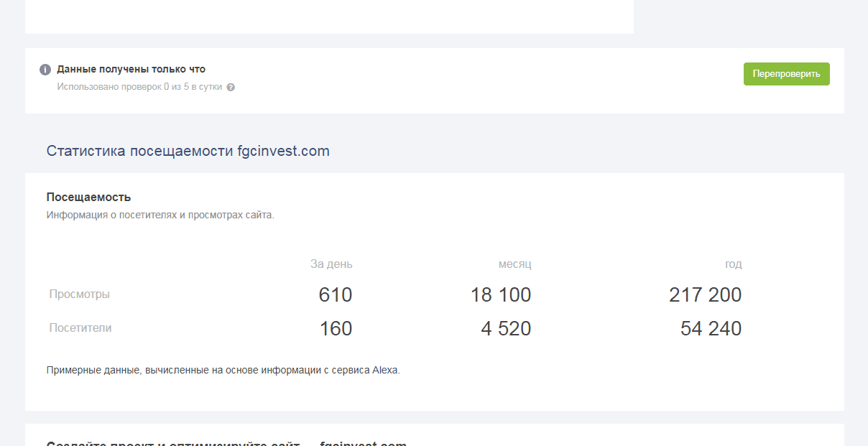Click the "Данные получены только что" status text
This screenshot has width=868, height=446.
point(131,70)
